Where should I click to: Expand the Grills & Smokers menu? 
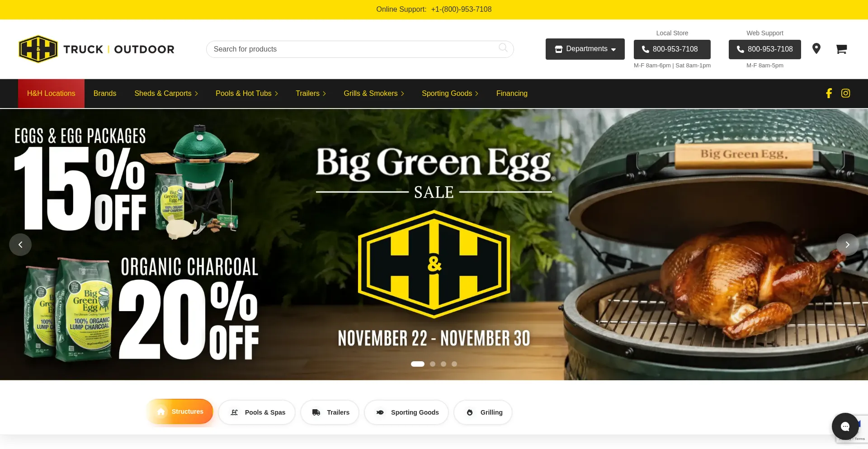click(374, 94)
